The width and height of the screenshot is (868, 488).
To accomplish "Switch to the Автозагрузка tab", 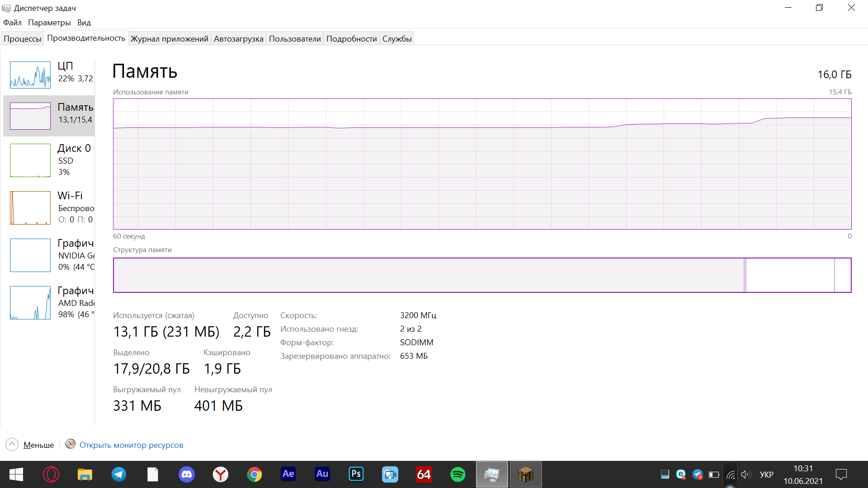I will [238, 39].
